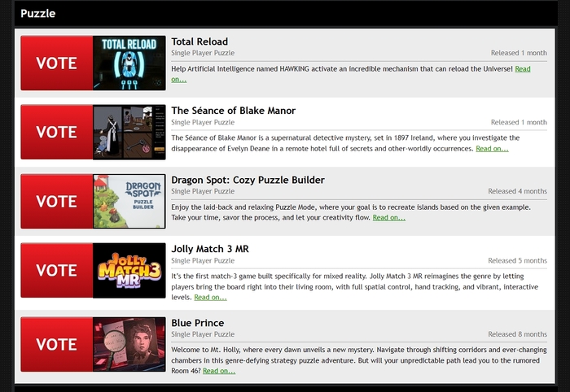Image resolution: width=570 pixels, height=392 pixels.
Task: Open Séance of Blake Manor thumbnail
Action: point(129,133)
